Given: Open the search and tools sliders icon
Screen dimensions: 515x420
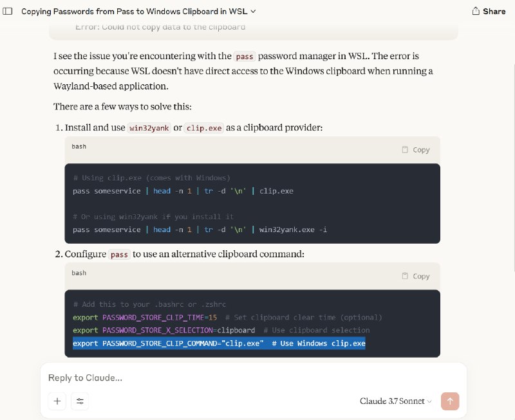Looking at the screenshot, I should [x=80, y=401].
